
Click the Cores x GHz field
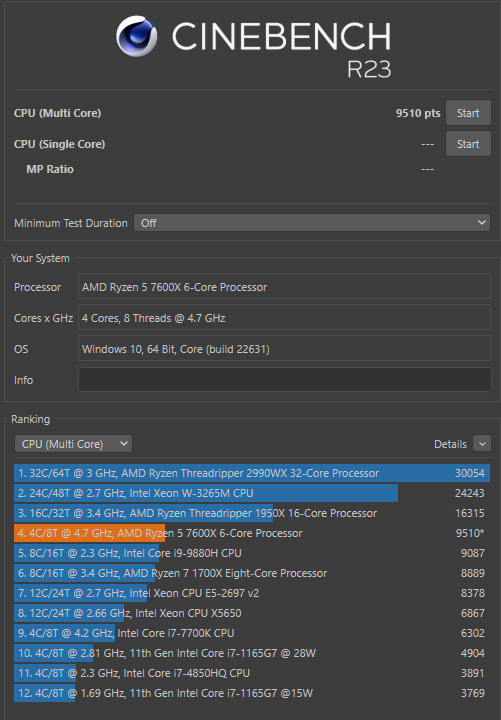284,318
